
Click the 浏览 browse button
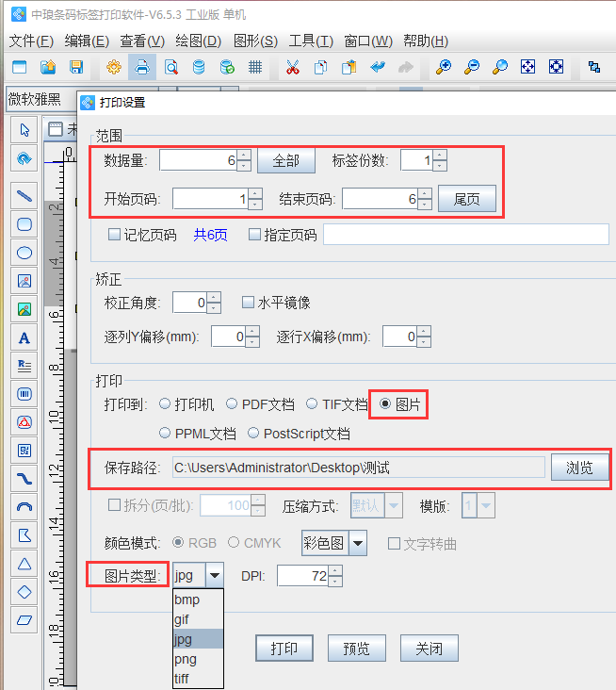click(x=579, y=468)
